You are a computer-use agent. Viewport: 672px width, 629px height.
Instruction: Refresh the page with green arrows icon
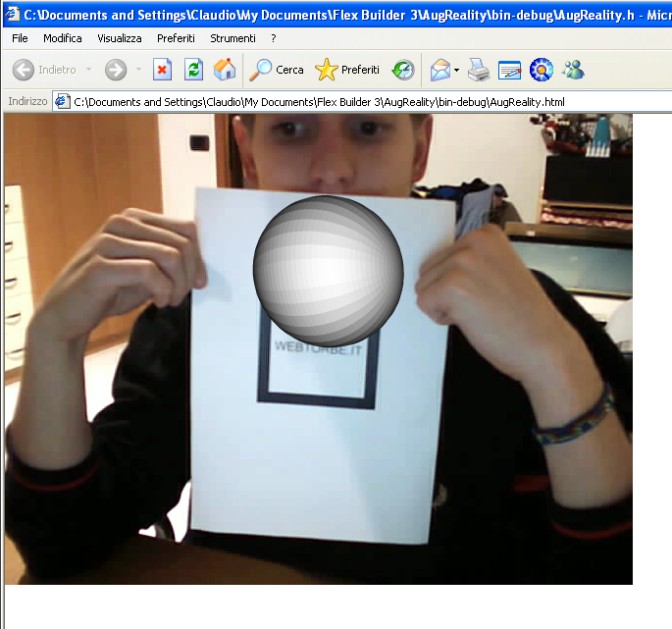tap(193, 70)
